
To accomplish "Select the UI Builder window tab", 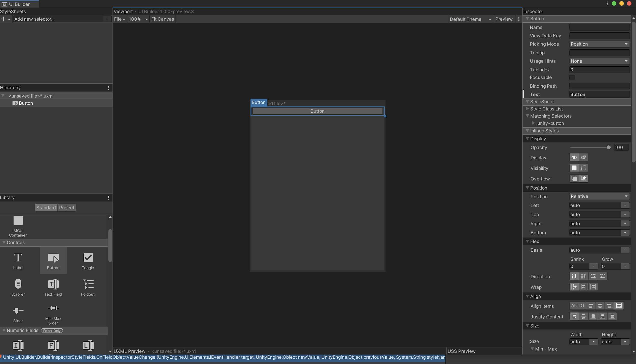I will coord(19,4).
